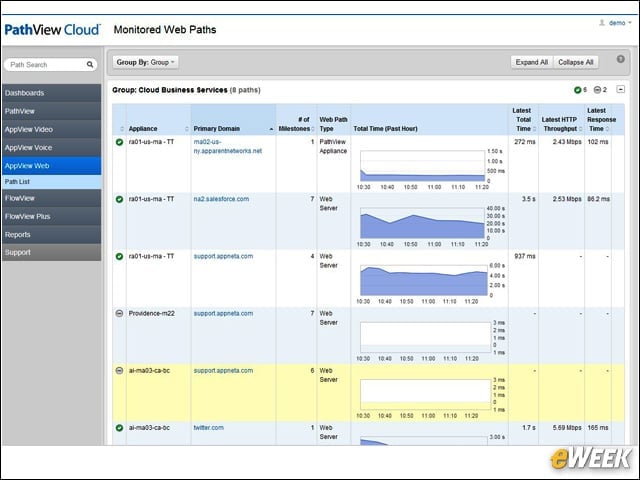
Task: Click '165 ms' response time value
Action: [x=598, y=428]
